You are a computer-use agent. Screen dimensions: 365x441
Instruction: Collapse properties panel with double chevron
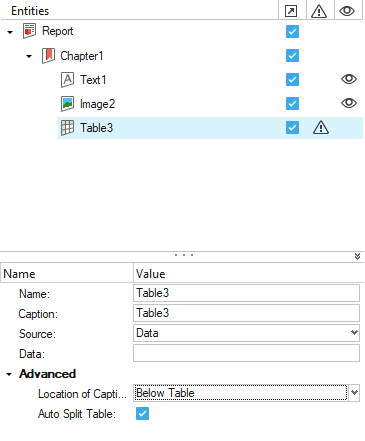[x=357, y=256]
